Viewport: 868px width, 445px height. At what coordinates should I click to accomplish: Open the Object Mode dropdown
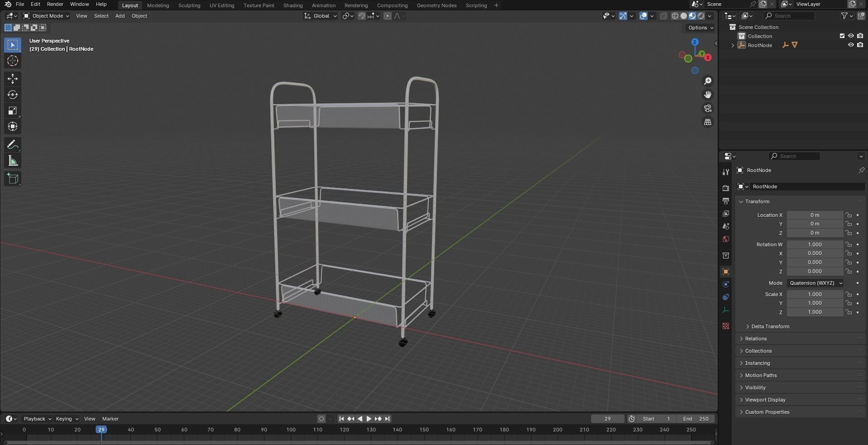(46, 16)
